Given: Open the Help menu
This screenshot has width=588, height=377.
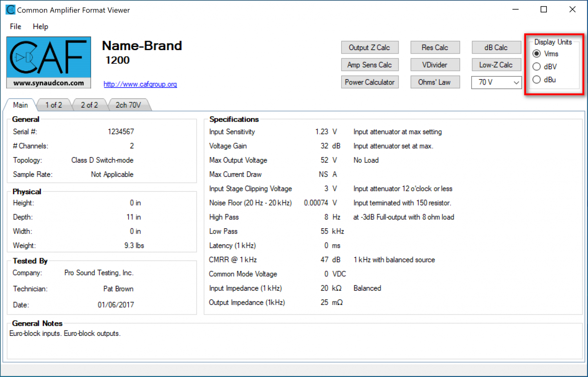Looking at the screenshot, I should click(x=40, y=27).
